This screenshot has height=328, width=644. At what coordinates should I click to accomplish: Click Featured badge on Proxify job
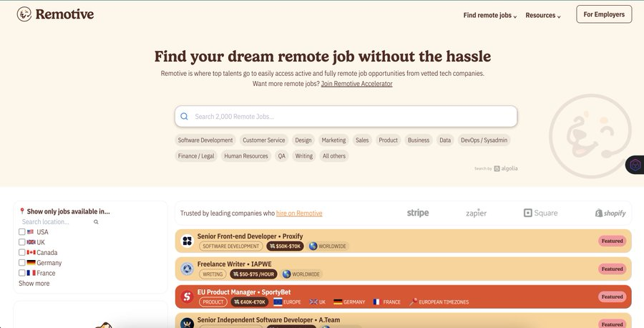pos(612,241)
